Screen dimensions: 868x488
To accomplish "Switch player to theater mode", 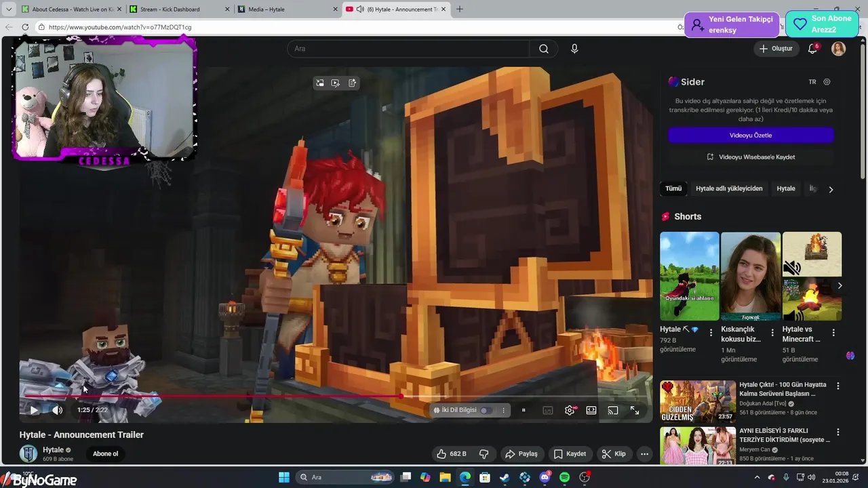I will (591, 410).
